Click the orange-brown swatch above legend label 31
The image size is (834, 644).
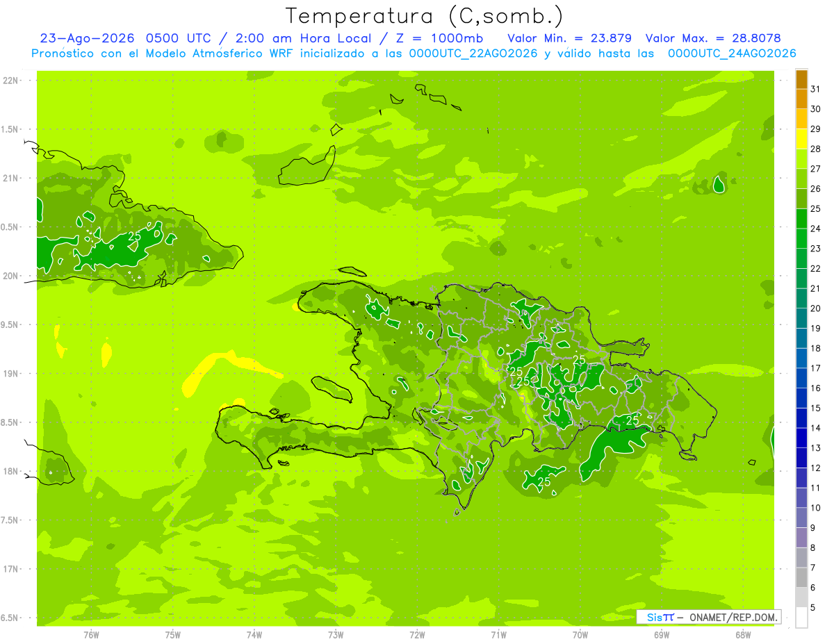click(801, 80)
